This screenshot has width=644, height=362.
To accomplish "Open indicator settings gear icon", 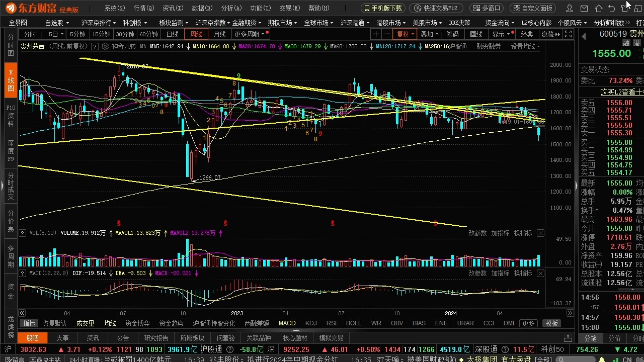I will pos(106,46).
